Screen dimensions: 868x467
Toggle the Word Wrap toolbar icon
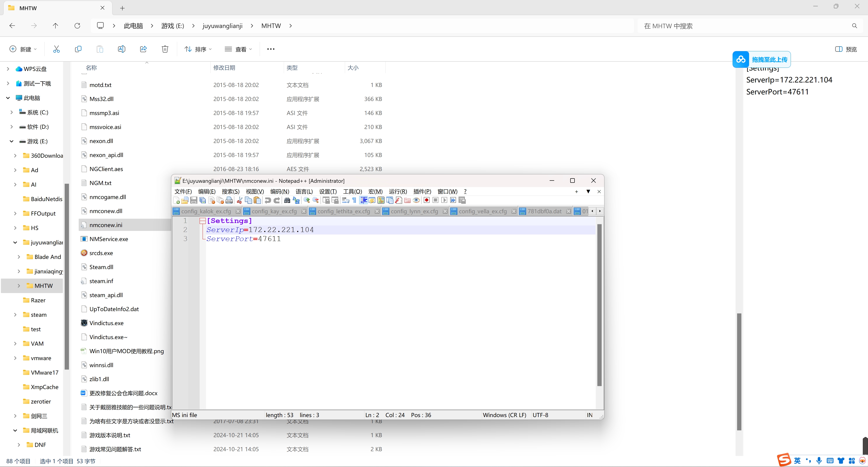[x=346, y=200]
